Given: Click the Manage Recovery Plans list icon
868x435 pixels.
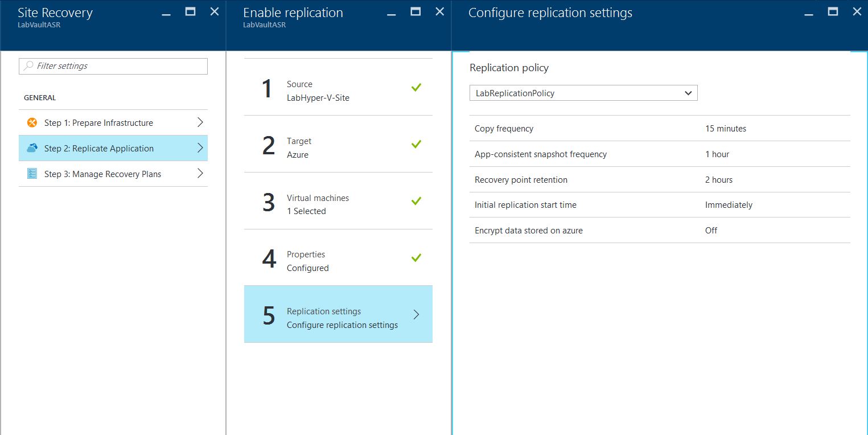Looking at the screenshot, I should click(32, 174).
